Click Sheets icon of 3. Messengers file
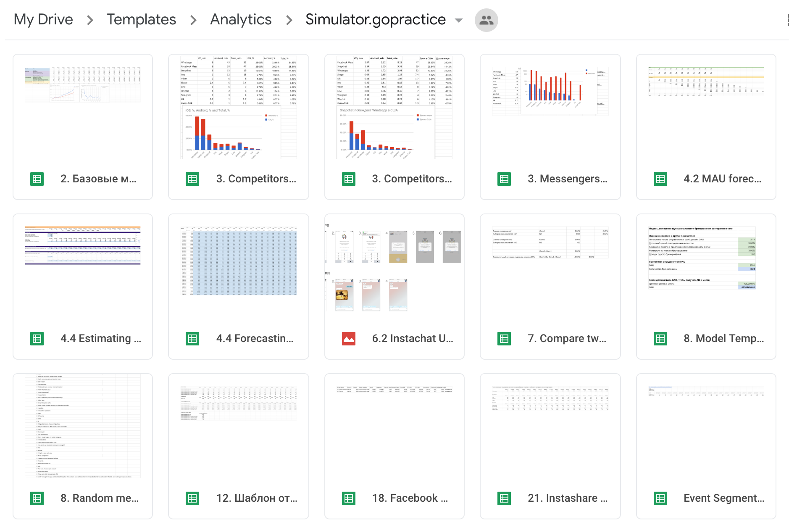The height and width of the screenshot is (532, 789). point(504,179)
